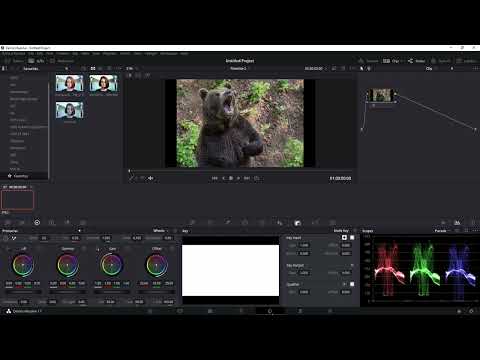Reset the Gamma wheel

pos(84,249)
